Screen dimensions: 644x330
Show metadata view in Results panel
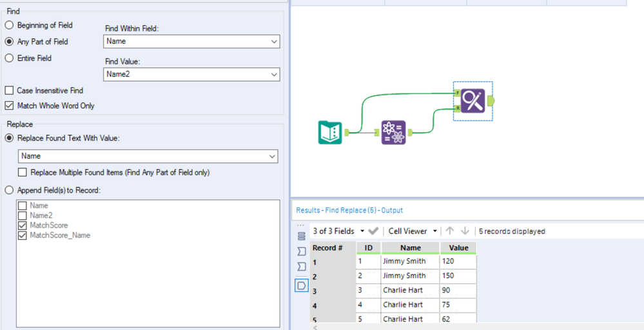pyautogui.click(x=302, y=236)
